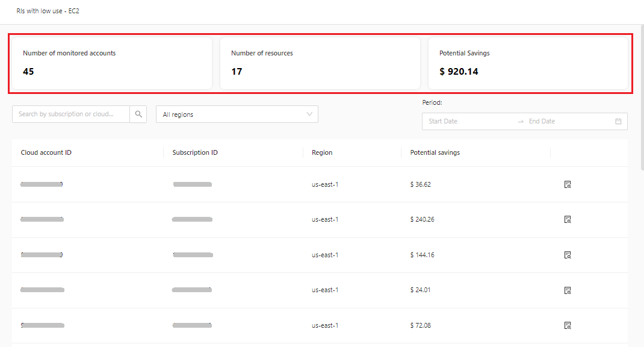Open details icon for $ 36.62 row
The width and height of the screenshot is (644, 347).
pyautogui.click(x=567, y=184)
